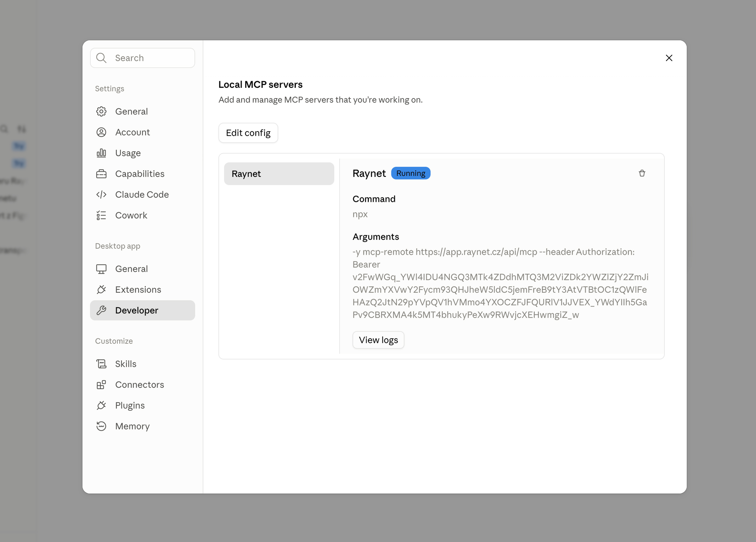Open Capabilities briefcase icon

101,174
